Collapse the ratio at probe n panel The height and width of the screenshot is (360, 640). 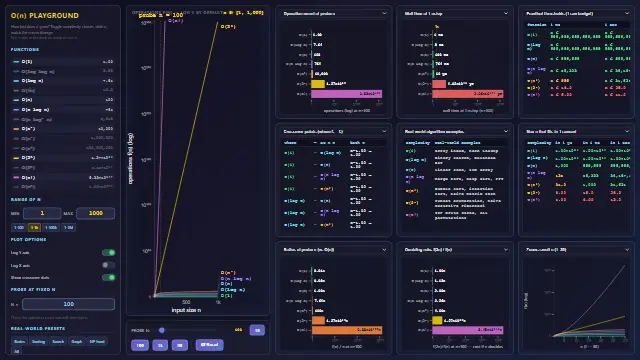click(x=384, y=249)
